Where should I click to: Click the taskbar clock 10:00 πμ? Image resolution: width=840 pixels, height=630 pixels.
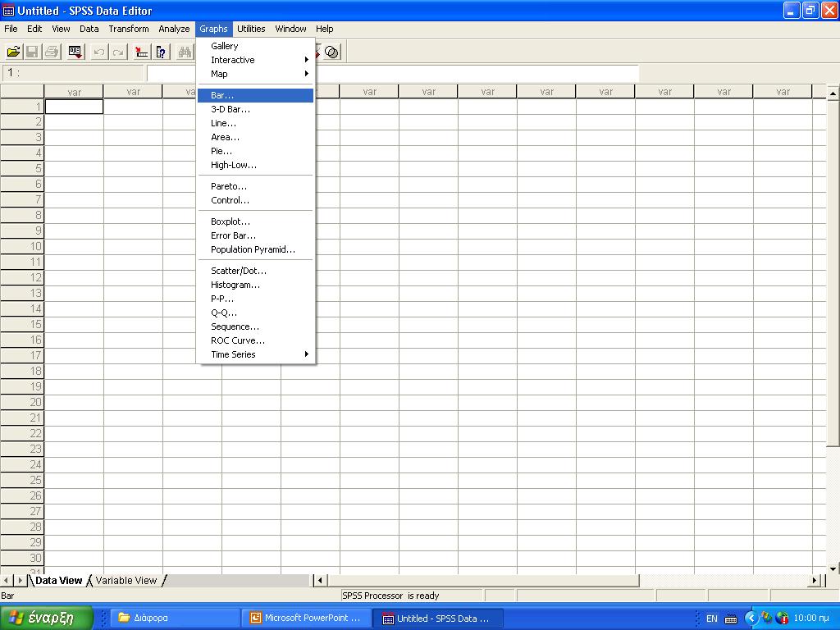[811, 619]
